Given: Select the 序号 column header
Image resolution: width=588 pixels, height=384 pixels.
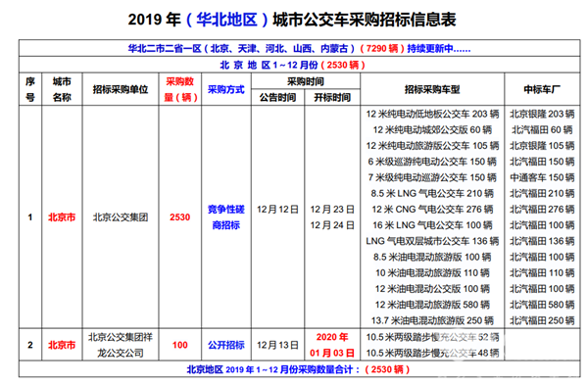Looking at the screenshot, I should click(x=30, y=89).
